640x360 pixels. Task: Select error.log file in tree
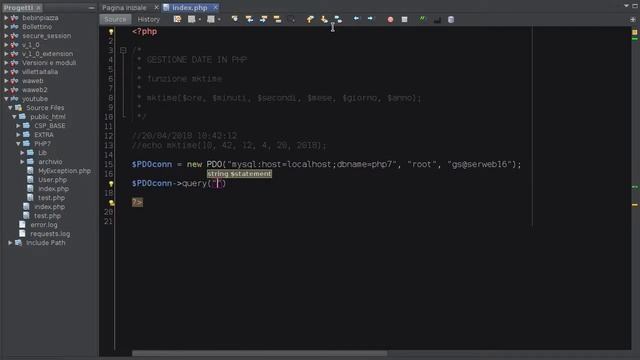(x=44, y=224)
